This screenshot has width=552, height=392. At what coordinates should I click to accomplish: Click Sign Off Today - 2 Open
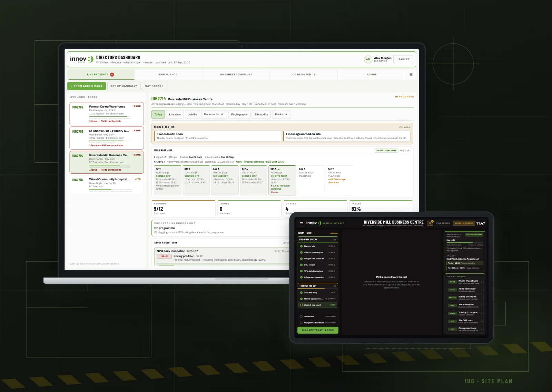[318, 330]
